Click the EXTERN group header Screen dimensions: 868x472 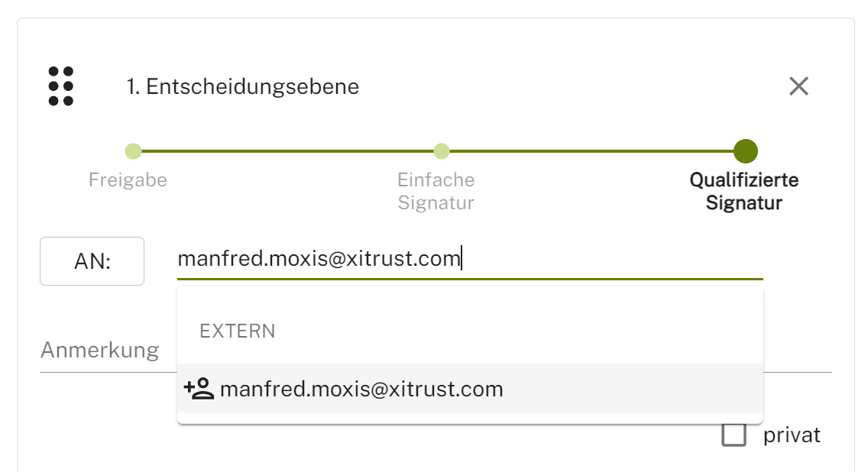tap(238, 331)
